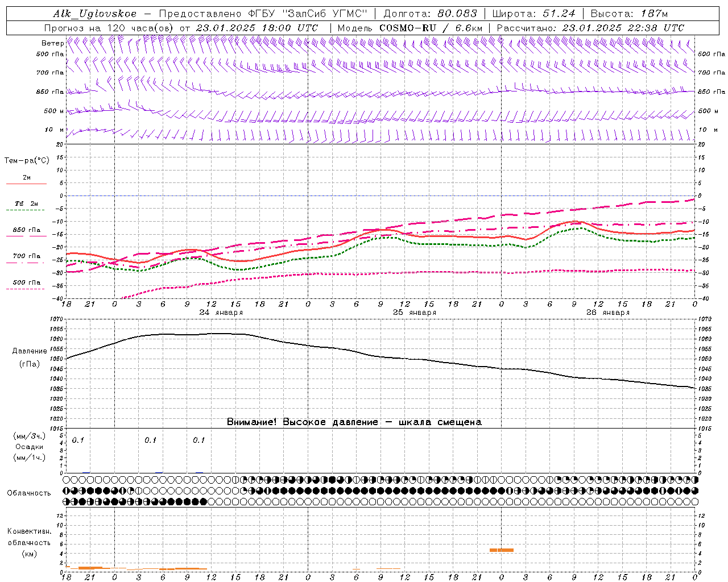Click the station name Alk_Uglovskoe
Viewport: 728px width, 582px height.
tap(95, 14)
